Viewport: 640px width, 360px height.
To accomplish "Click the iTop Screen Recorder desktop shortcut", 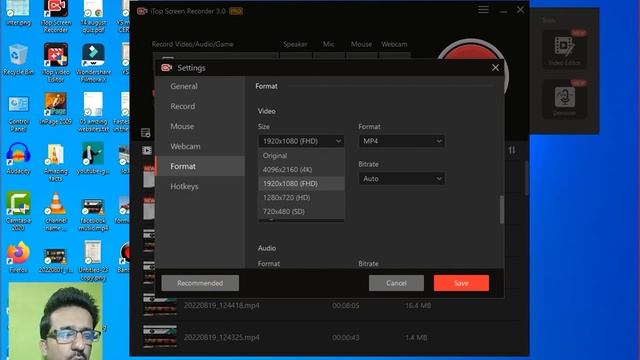I will click(x=56, y=16).
